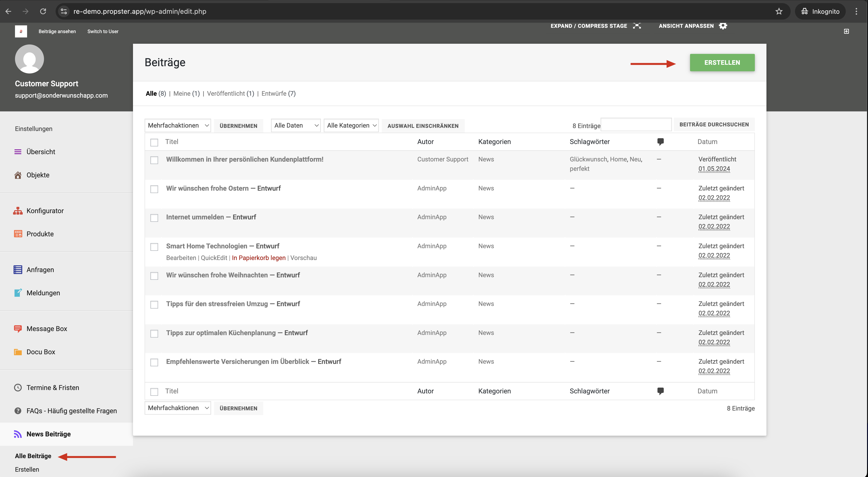
Task: Open the Konfigurator sidebar icon
Action: click(x=17, y=211)
